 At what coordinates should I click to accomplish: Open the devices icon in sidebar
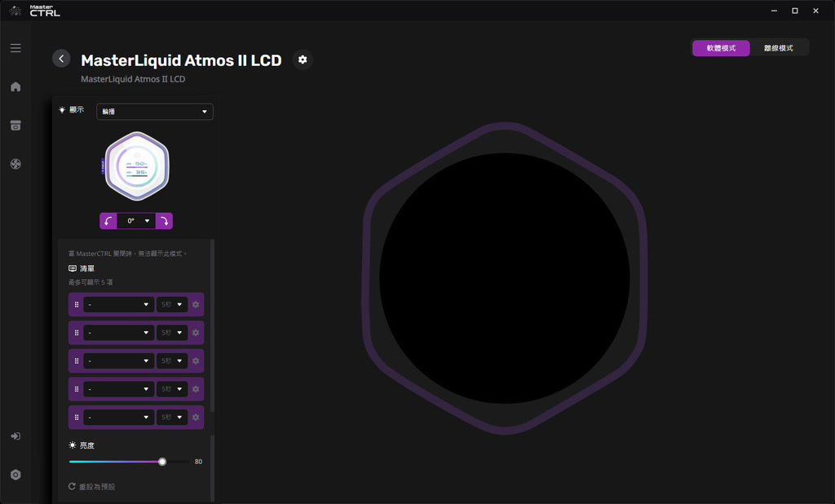click(15, 126)
